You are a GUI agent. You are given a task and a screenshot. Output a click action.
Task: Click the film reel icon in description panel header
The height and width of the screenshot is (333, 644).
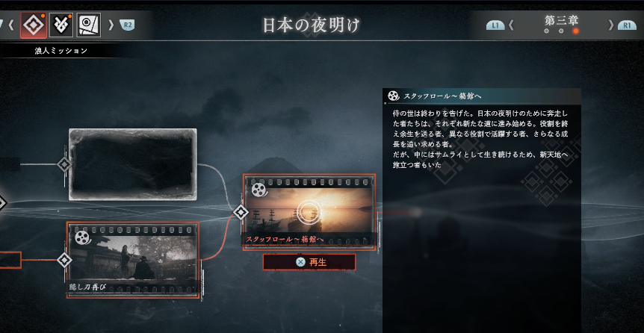coord(393,96)
